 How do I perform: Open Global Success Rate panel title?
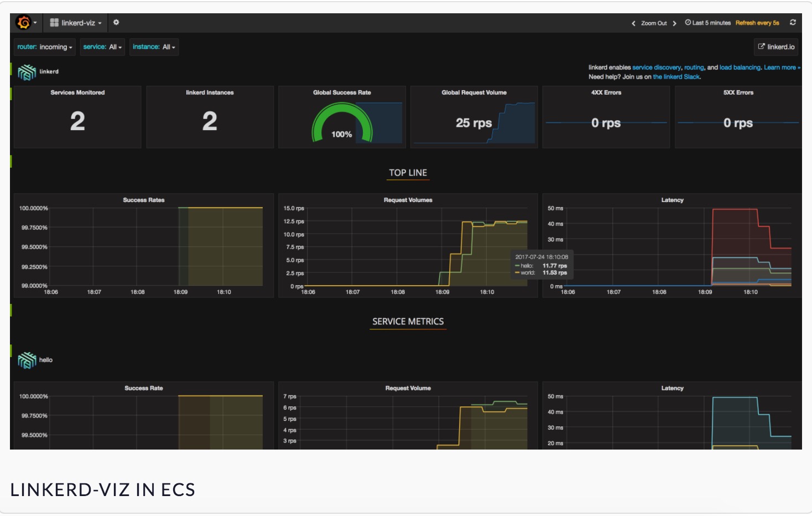[x=342, y=92]
